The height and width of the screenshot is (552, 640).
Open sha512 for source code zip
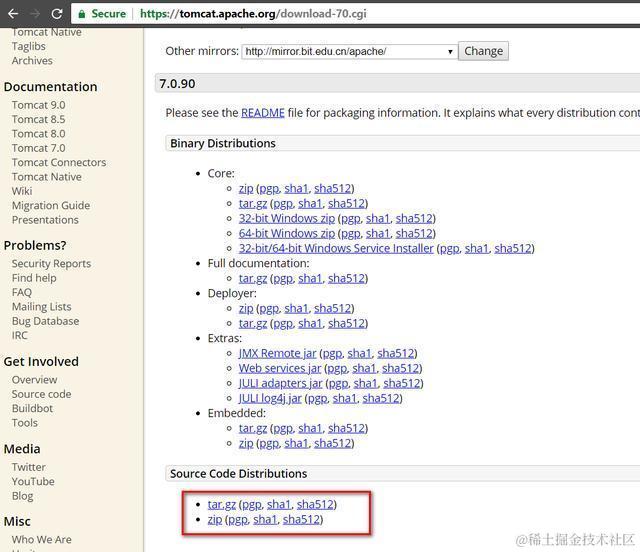coord(301,519)
